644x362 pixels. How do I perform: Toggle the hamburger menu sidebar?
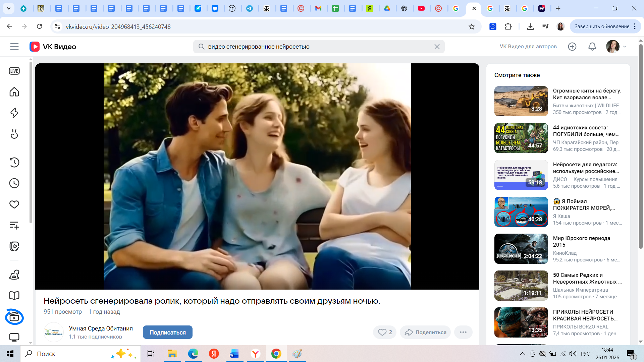point(14,47)
